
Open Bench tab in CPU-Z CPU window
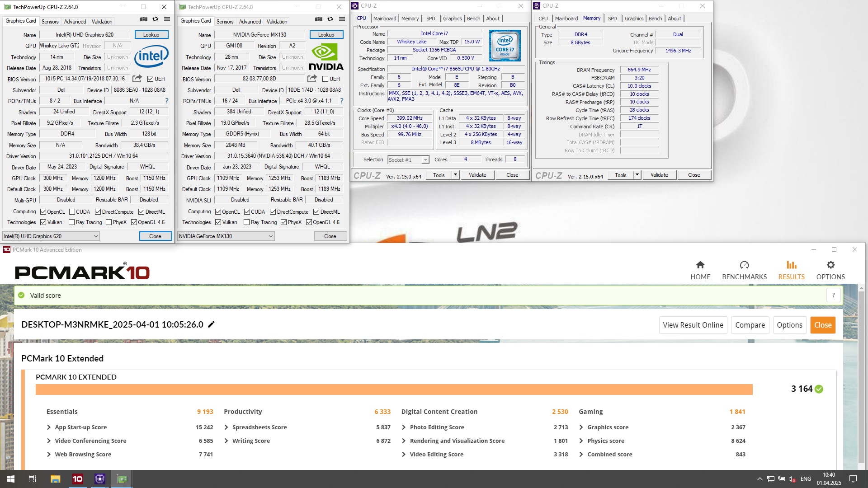click(473, 19)
